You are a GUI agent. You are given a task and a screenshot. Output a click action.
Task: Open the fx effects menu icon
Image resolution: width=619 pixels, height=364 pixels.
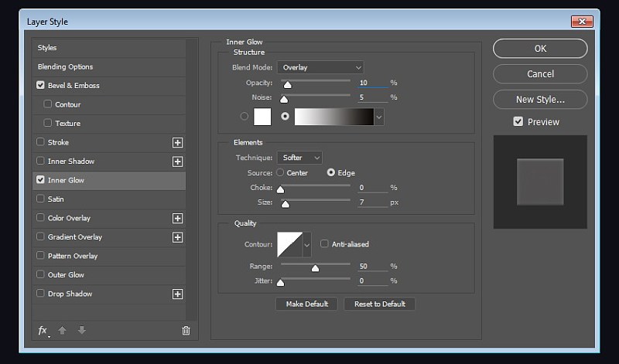(43, 331)
